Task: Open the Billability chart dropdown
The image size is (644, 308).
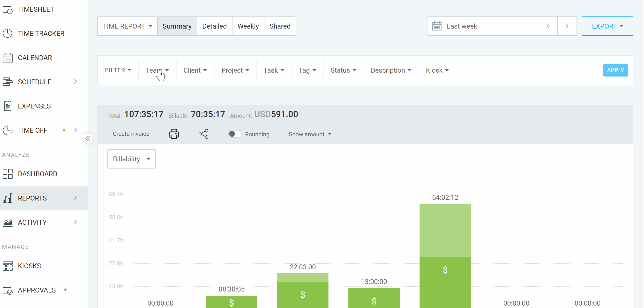Action: [132, 159]
